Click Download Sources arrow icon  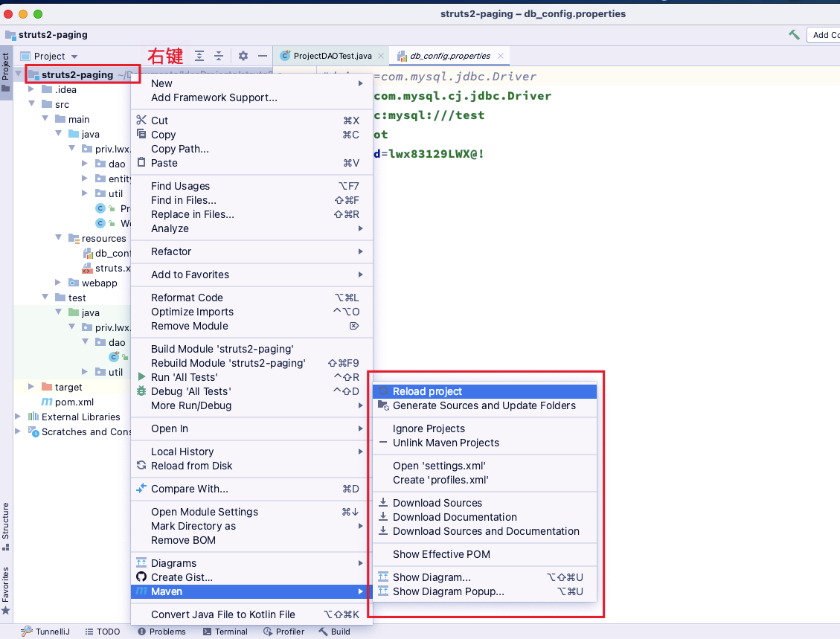pos(383,502)
